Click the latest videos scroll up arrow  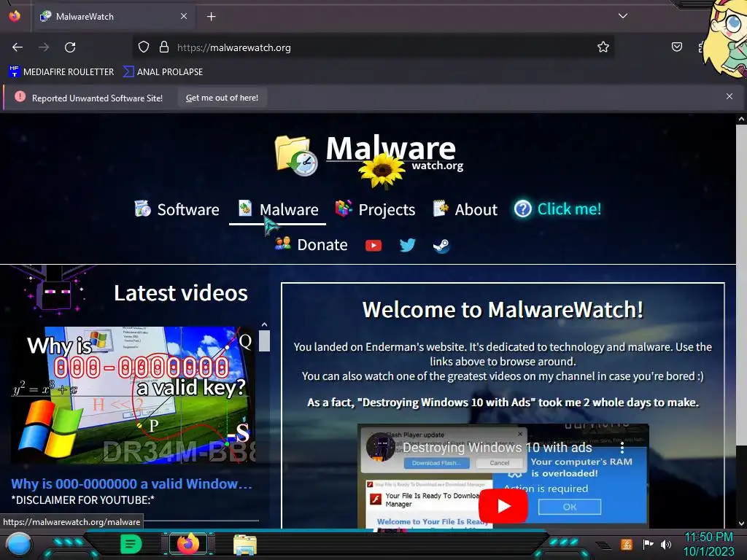click(264, 324)
